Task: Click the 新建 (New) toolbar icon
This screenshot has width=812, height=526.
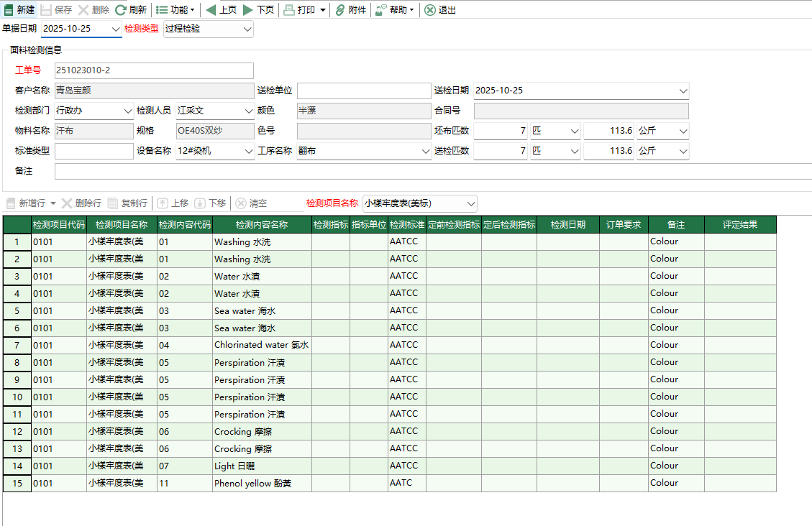Action: (x=9, y=10)
